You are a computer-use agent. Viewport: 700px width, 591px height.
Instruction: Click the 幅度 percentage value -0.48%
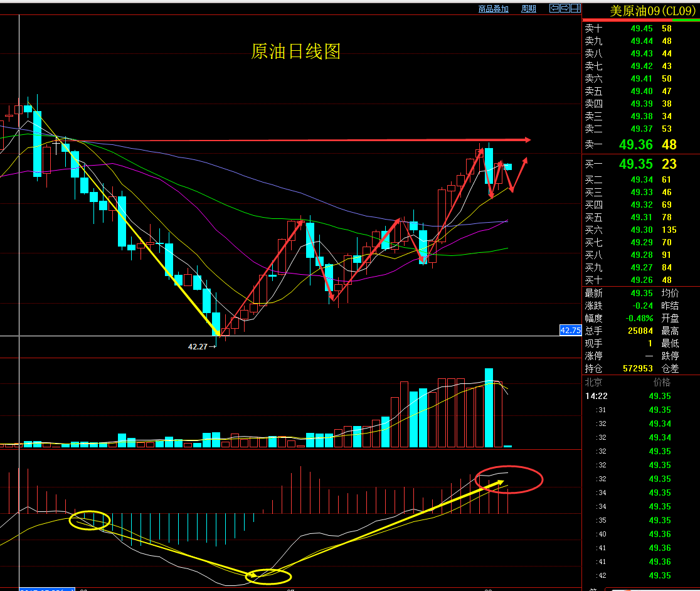(x=639, y=318)
